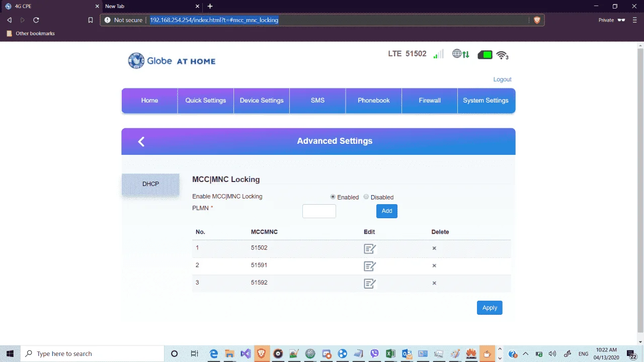The width and height of the screenshot is (644, 362).
Task: Open the Windows Start menu
Action: 10,353
